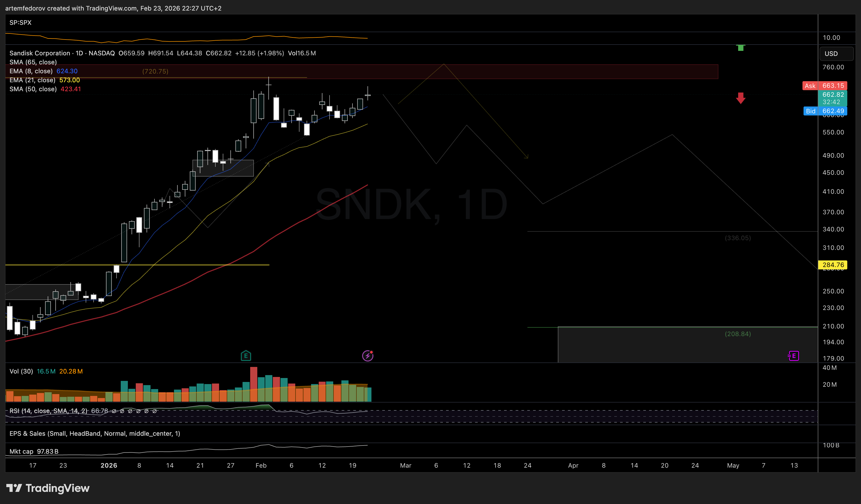
Task: Click the Mkt cap 97.83 B legend
Action: pyautogui.click(x=34, y=451)
